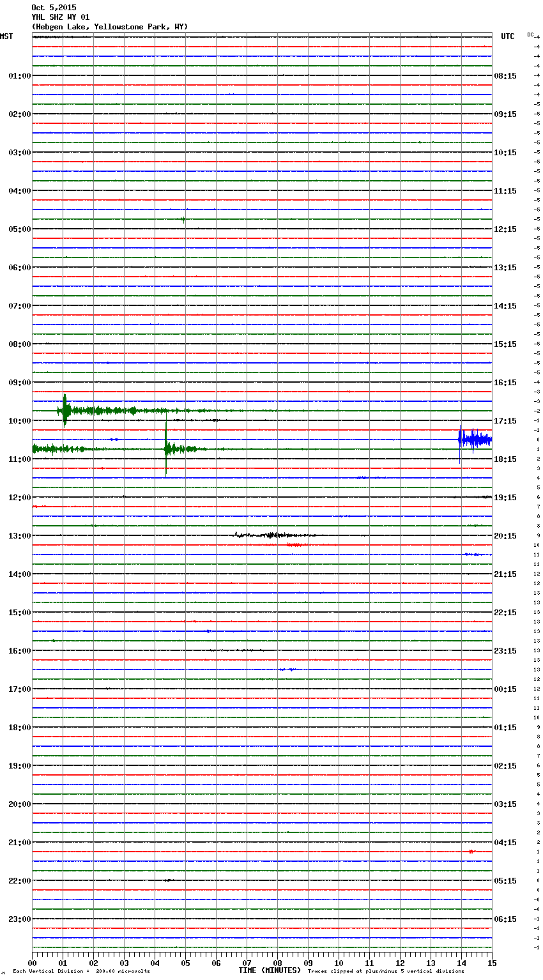This screenshot has height=980, width=543.
Task: Click the 12:15 UTC time label
Action: [x=505, y=229]
